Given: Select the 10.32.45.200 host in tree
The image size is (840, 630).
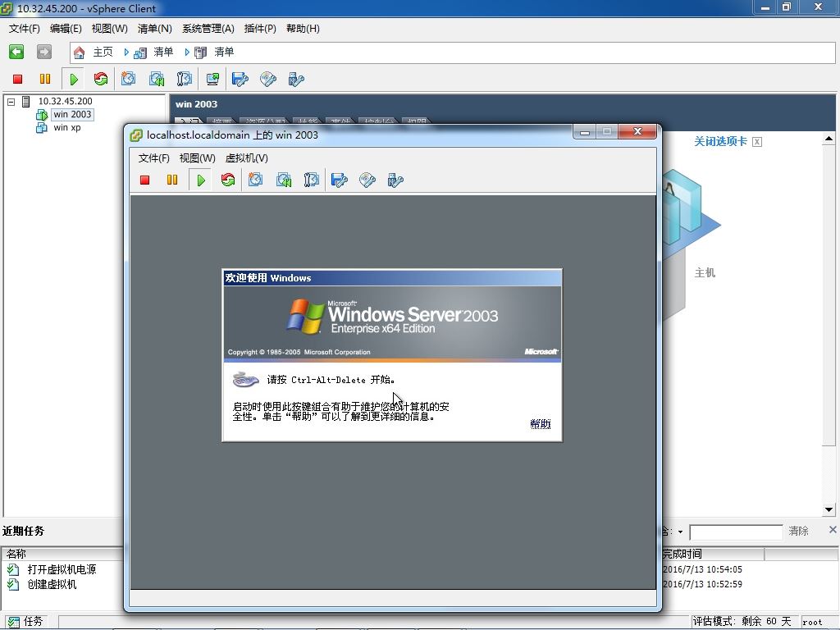Looking at the screenshot, I should 65,101.
